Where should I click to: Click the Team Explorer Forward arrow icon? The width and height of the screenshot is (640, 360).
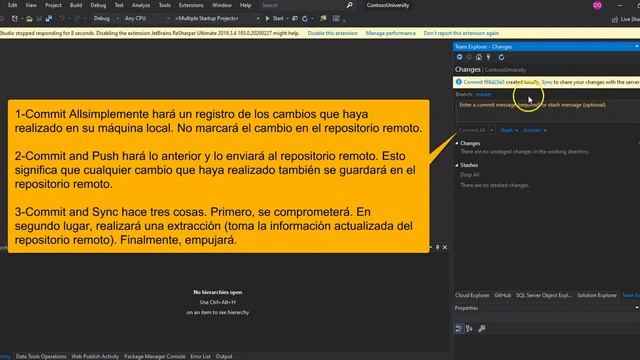(469, 57)
